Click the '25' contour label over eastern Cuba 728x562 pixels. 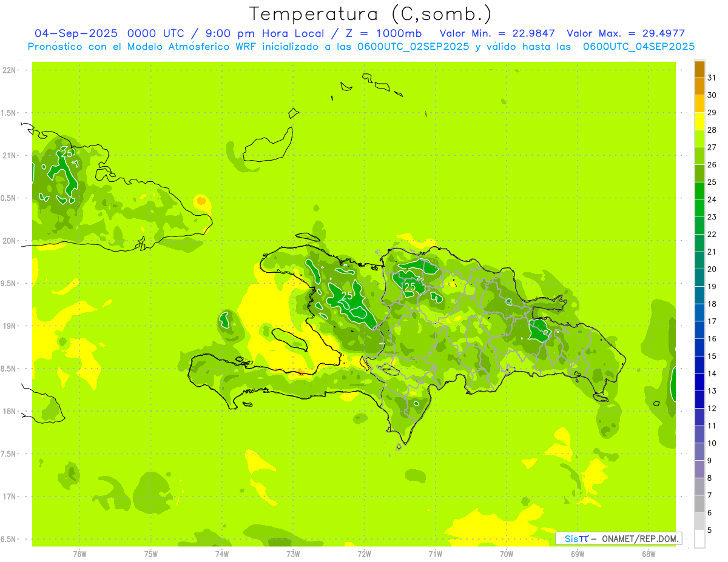tap(67, 153)
